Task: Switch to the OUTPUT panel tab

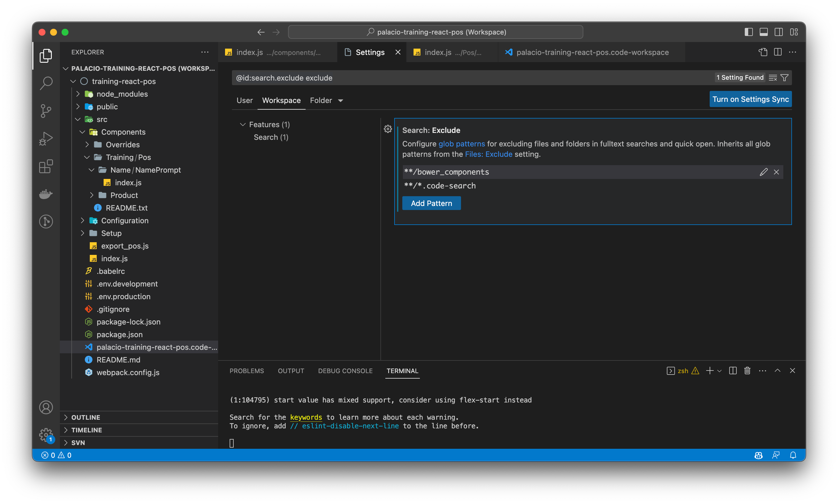Action: (291, 371)
